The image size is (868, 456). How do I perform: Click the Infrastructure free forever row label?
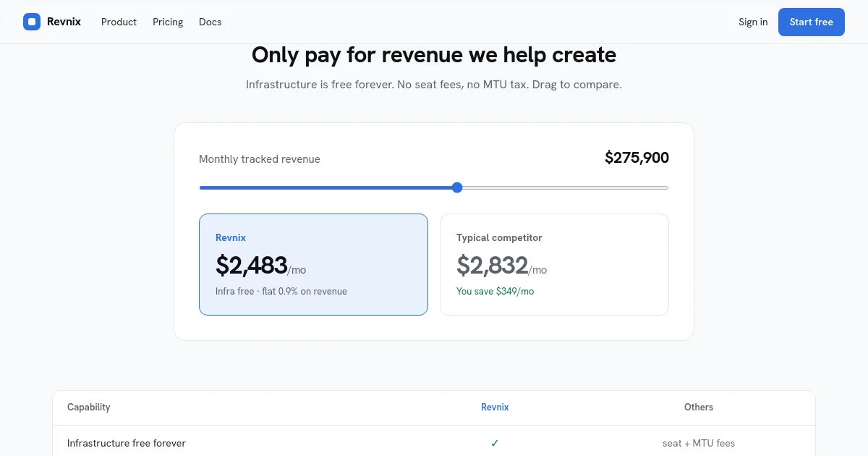(127, 443)
